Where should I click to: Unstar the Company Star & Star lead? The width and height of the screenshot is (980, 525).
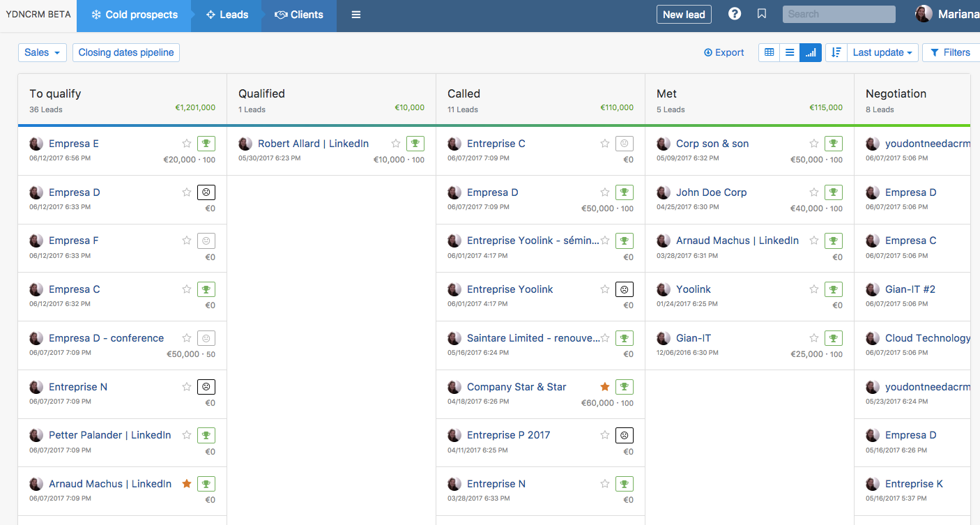tap(604, 386)
